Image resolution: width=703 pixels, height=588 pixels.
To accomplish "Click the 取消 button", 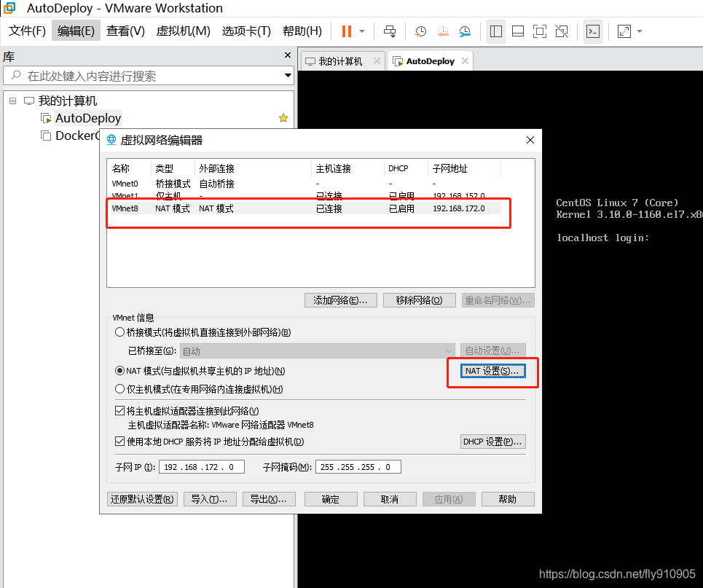I will coord(390,499).
